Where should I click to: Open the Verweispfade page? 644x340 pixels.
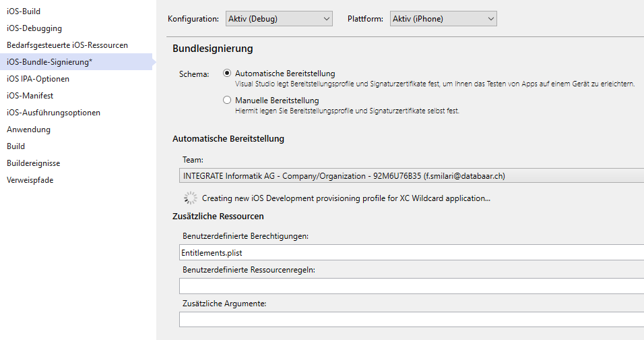(x=30, y=180)
